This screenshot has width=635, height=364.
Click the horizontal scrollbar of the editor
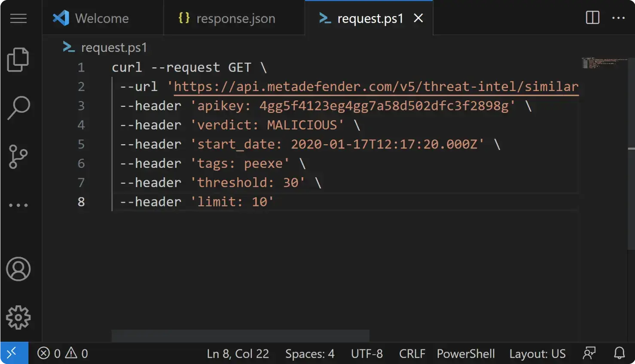[x=241, y=336]
